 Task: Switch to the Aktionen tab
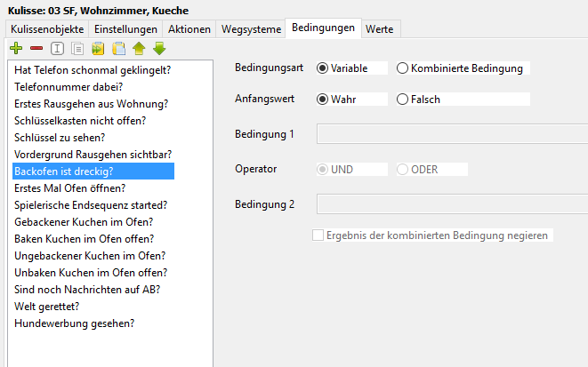point(189,29)
